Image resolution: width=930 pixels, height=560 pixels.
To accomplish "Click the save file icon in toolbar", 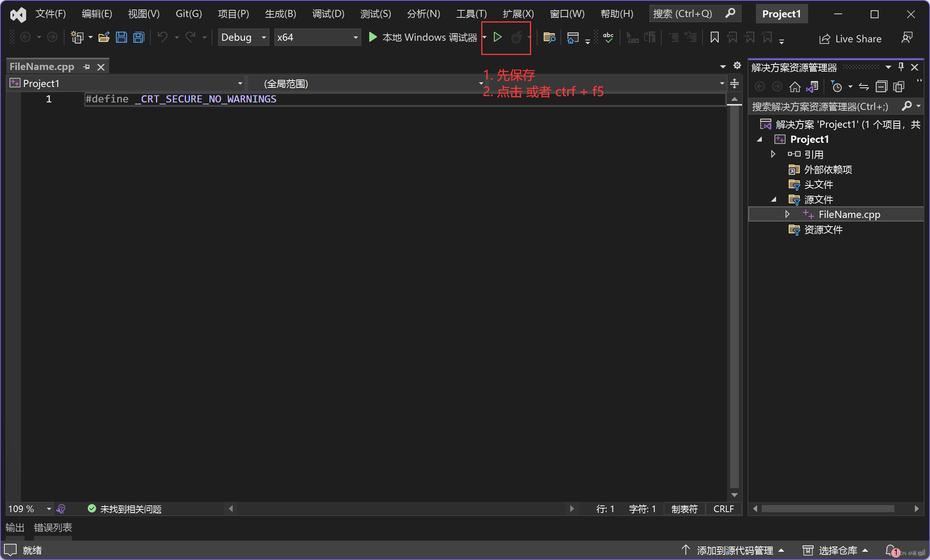I will tap(121, 37).
